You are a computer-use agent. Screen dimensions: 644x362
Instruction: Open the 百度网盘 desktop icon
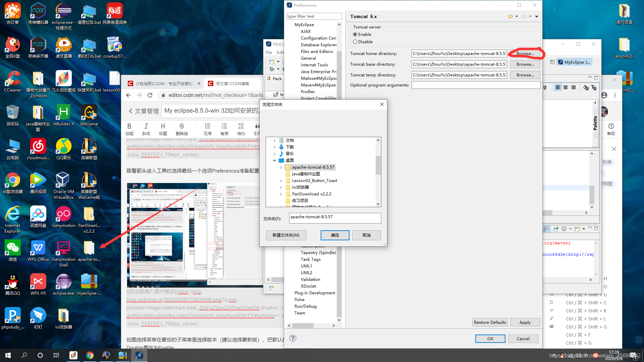pyautogui.click(x=38, y=217)
